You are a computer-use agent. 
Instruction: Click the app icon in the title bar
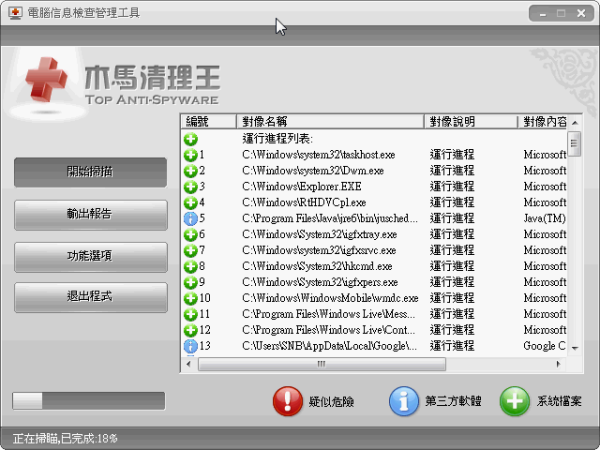point(15,13)
